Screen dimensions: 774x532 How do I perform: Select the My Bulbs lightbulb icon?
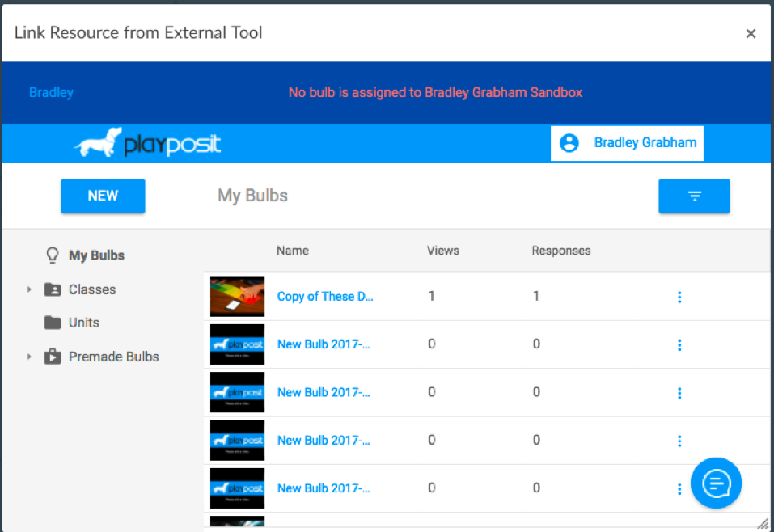52,255
